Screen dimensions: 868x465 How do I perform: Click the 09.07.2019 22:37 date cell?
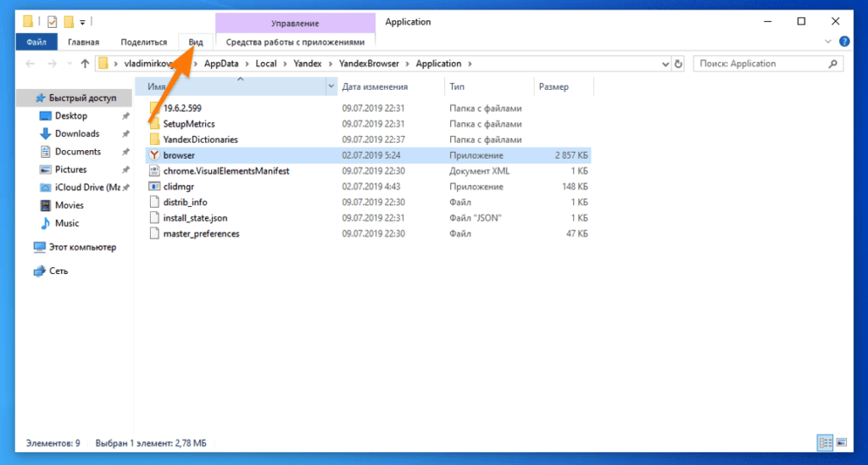coord(373,140)
